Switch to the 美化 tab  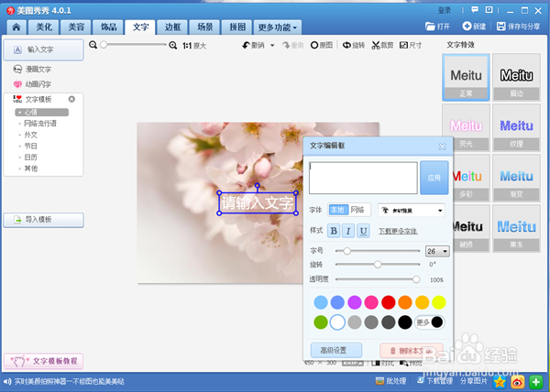coord(44,27)
